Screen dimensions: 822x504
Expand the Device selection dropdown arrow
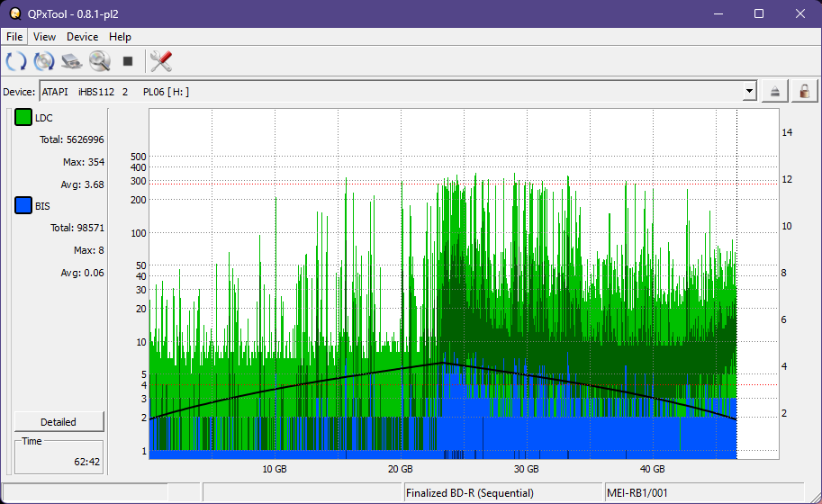tap(750, 91)
